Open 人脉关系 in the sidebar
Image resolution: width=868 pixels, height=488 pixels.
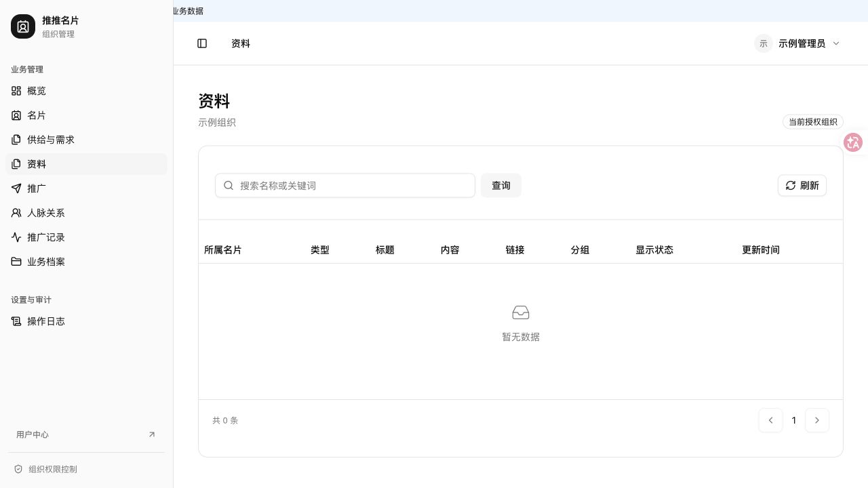[86, 213]
